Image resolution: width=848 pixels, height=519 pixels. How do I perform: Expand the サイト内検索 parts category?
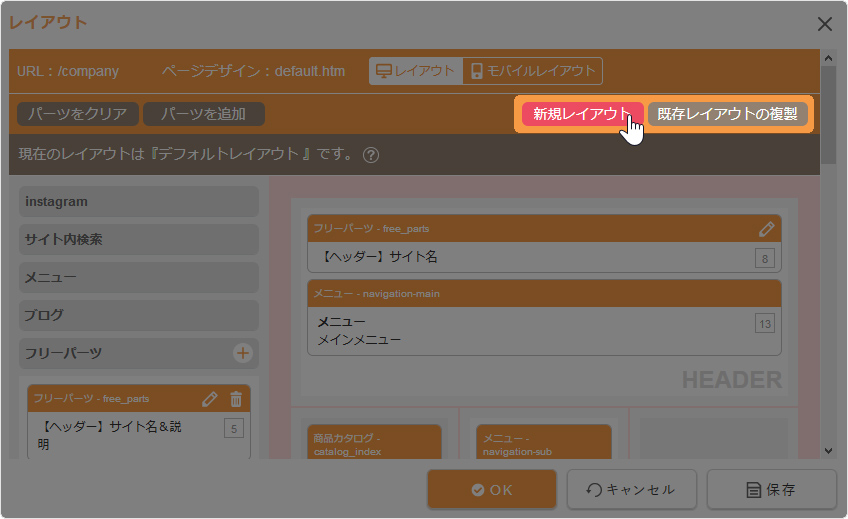(138, 240)
